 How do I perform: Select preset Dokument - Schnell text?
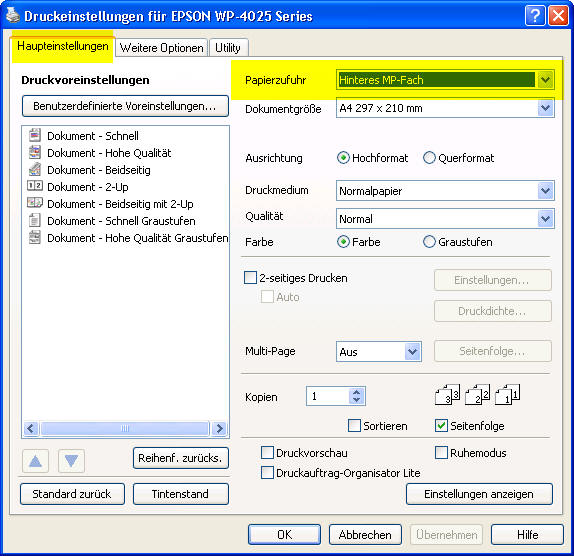[93, 136]
